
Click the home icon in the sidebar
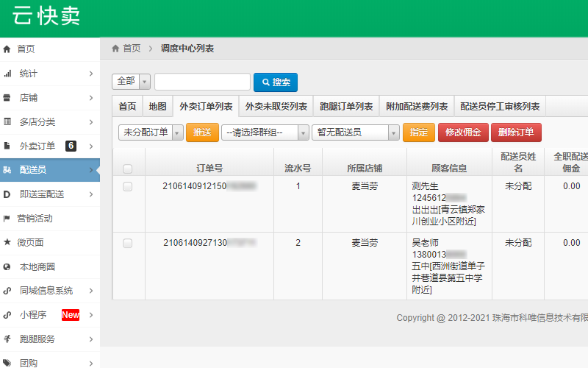(7, 49)
